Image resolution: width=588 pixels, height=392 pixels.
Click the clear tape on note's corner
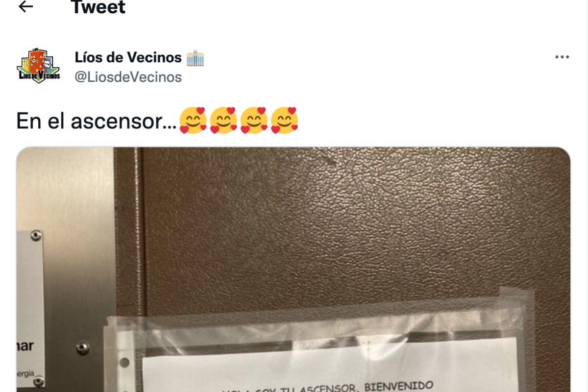click(515, 302)
